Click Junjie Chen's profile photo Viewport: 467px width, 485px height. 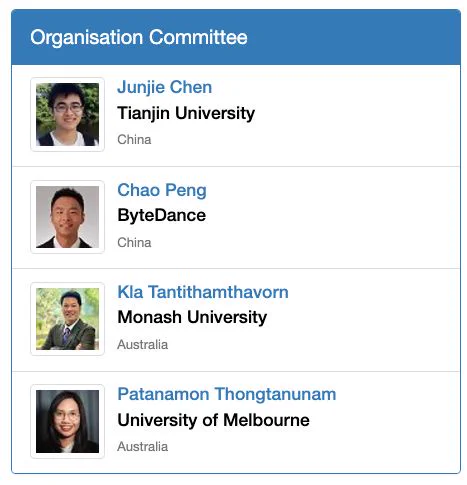click(x=67, y=114)
